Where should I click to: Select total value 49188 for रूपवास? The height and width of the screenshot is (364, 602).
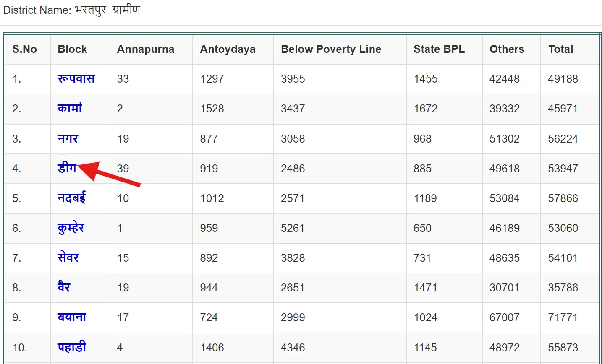[563, 79]
